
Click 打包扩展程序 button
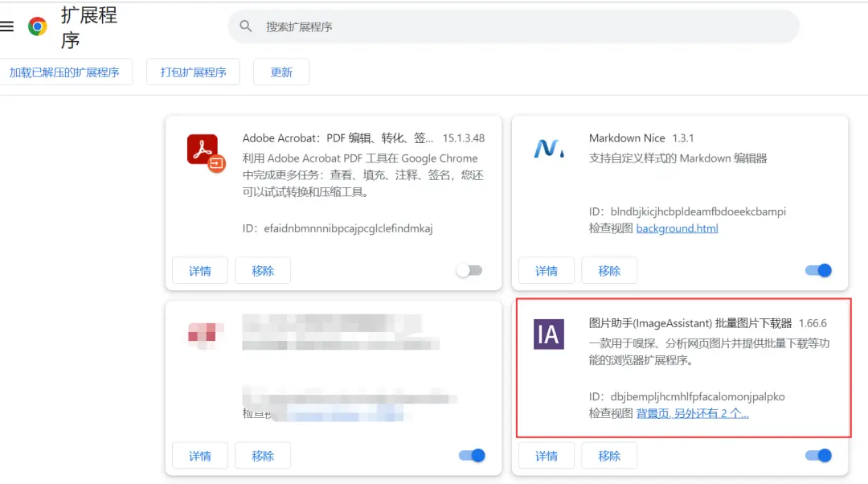tap(193, 72)
